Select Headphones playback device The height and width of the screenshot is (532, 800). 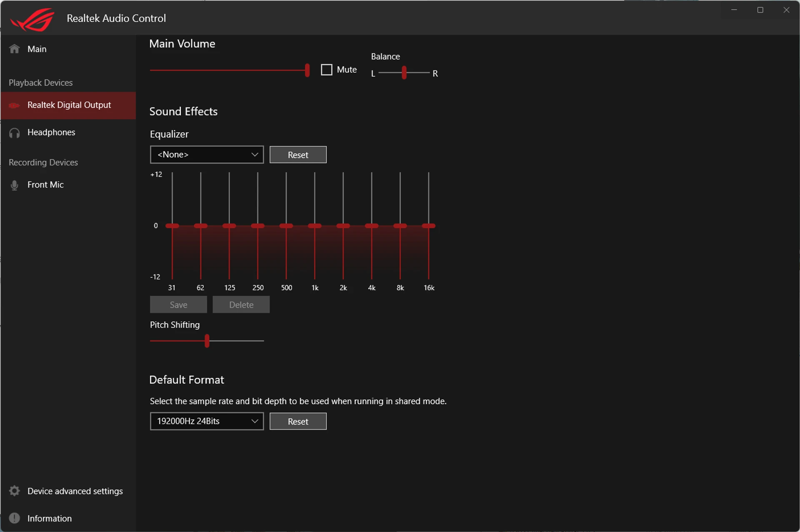(68, 132)
